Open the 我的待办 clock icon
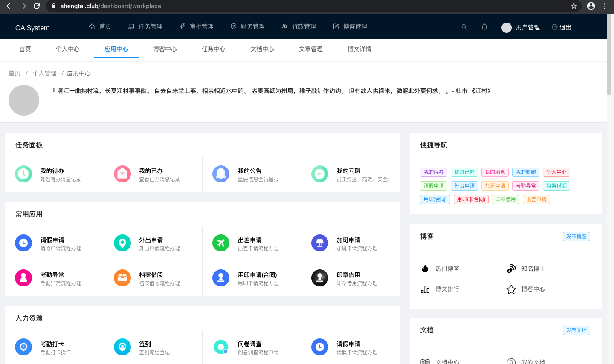Screen dimensions: 614x364 (23, 174)
